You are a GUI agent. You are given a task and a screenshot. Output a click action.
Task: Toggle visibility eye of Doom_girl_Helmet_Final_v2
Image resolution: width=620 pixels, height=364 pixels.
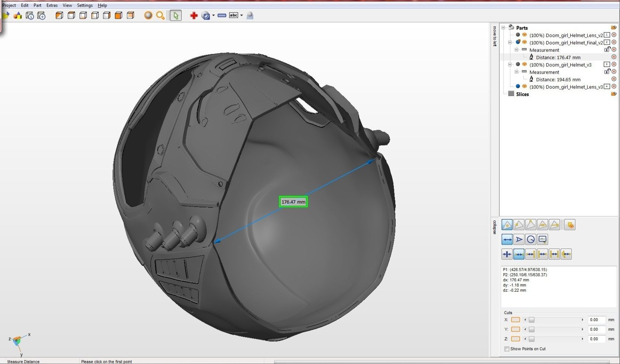pyautogui.click(x=524, y=42)
